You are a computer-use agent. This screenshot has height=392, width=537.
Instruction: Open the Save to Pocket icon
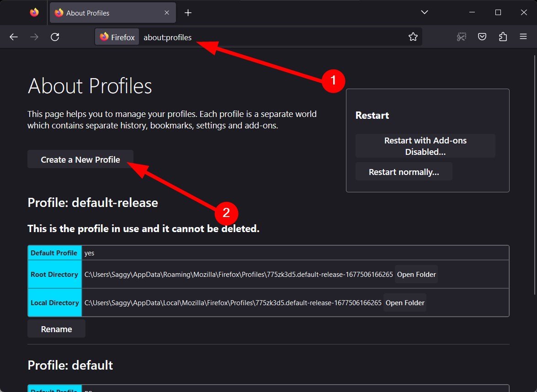[482, 37]
